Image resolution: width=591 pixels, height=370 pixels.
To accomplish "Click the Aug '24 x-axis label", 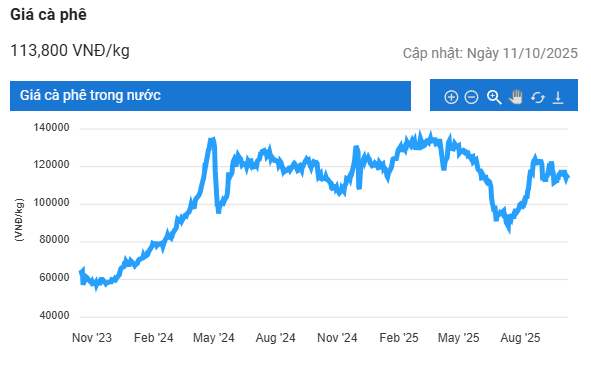I will click(276, 338).
